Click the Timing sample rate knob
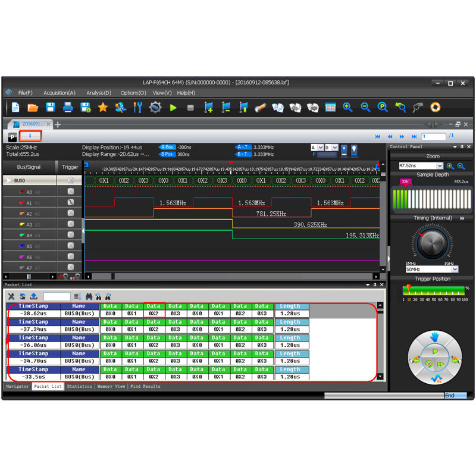The image size is (476, 476). 432,243
